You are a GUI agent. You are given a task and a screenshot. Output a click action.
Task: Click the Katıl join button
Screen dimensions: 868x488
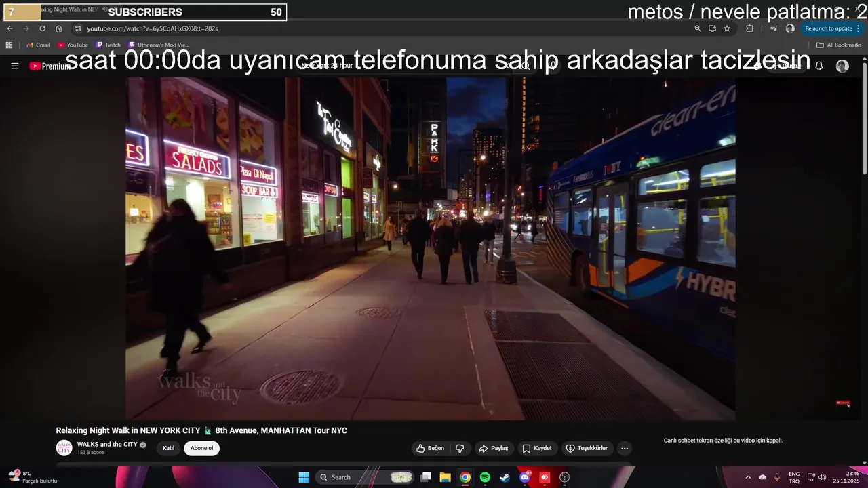[x=168, y=448]
